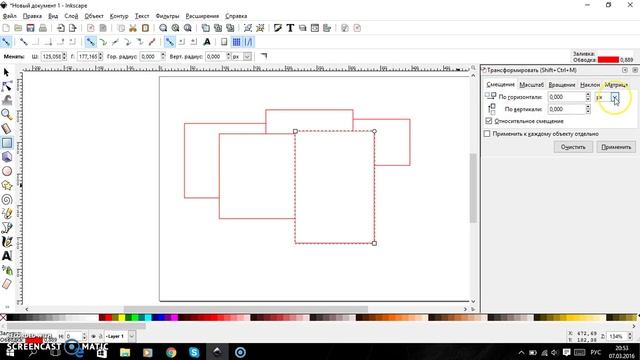Select the arrow Selector tool

[x=7, y=72]
